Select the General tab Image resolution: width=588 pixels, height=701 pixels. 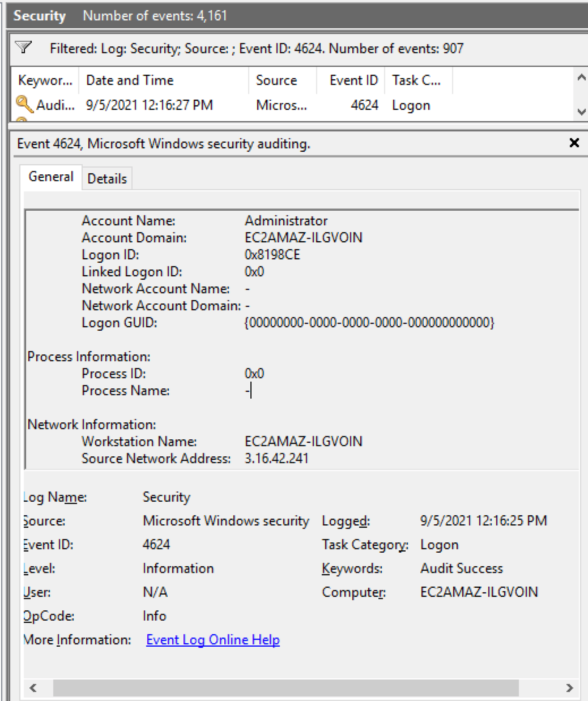(51, 177)
